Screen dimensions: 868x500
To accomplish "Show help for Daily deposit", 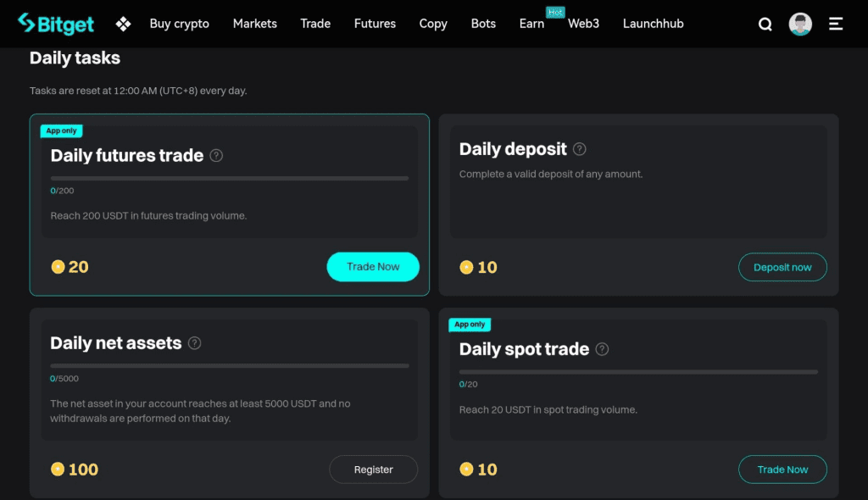I will tap(580, 149).
